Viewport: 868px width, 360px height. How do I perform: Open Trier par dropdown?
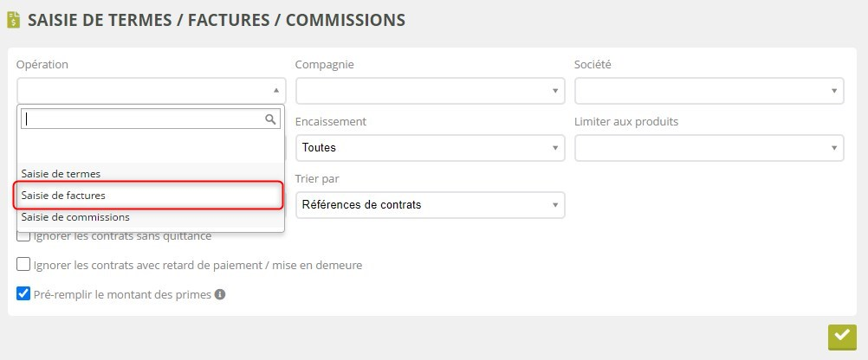point(430,204)
